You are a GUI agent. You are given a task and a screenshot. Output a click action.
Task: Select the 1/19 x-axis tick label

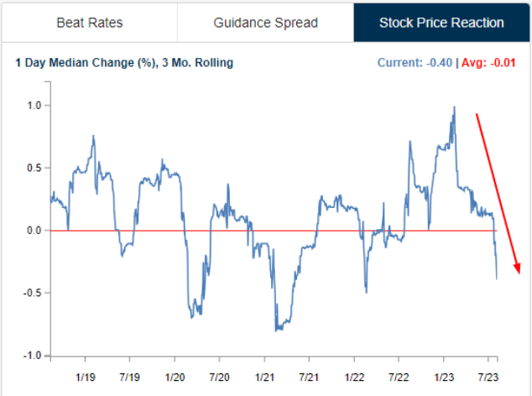pos(85,377)
